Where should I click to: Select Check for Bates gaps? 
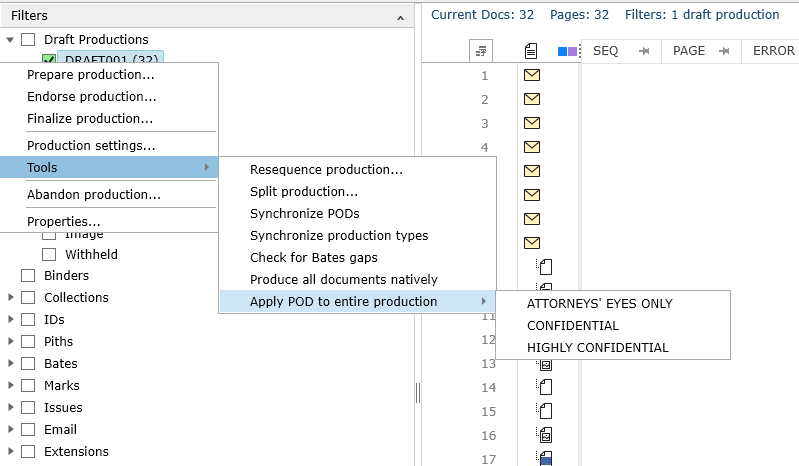pyautogui.click(x=313, y=258)
